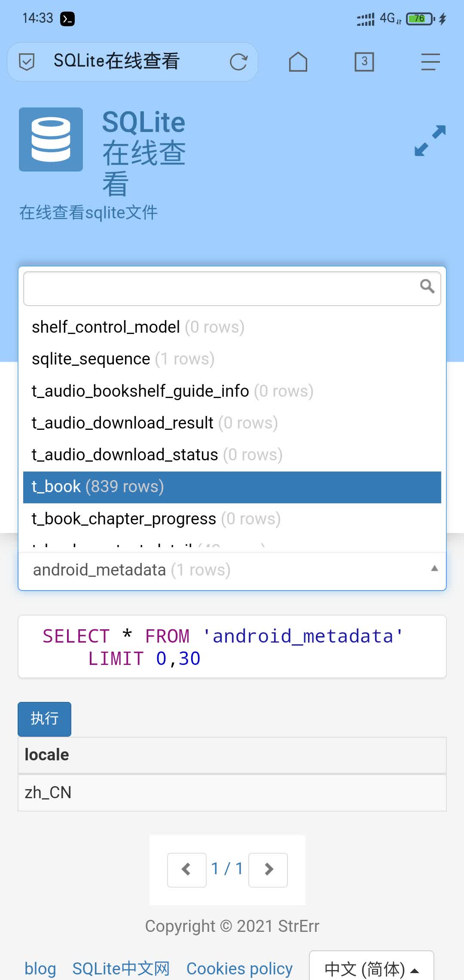
Task: Go to previous results page
Action: (x=186, y=870)
